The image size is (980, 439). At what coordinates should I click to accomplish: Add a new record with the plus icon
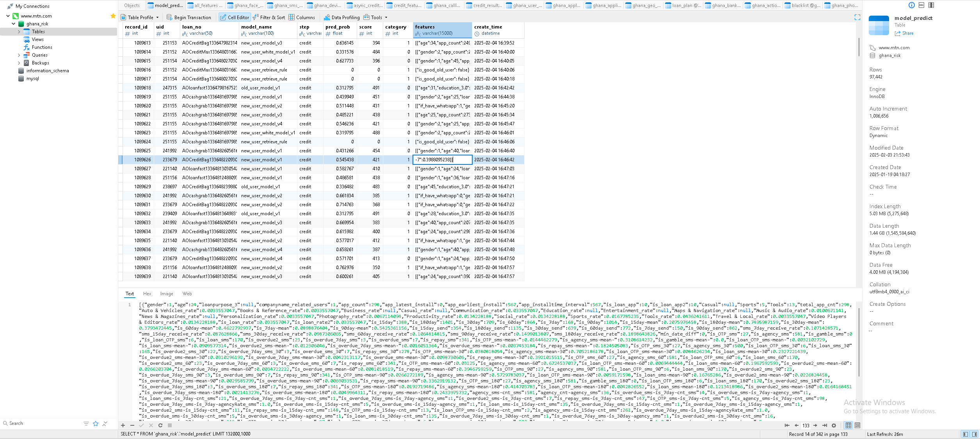coord(123,425)
